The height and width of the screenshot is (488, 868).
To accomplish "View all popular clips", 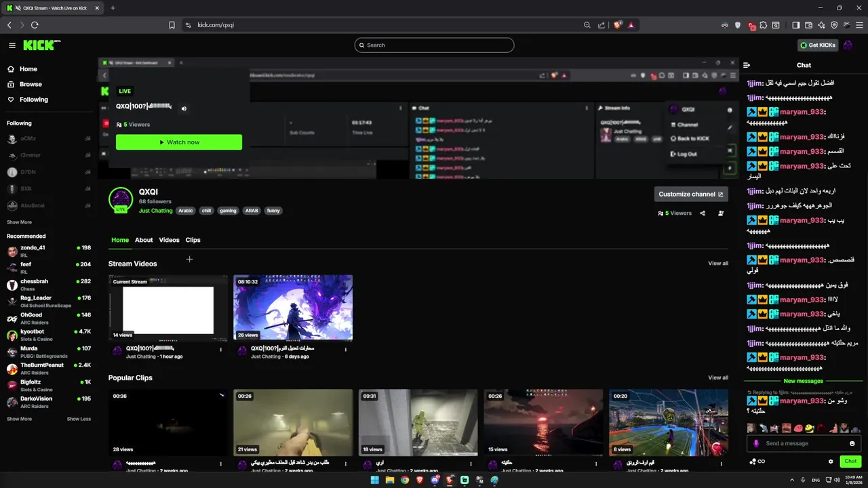I will pos(718,378).
